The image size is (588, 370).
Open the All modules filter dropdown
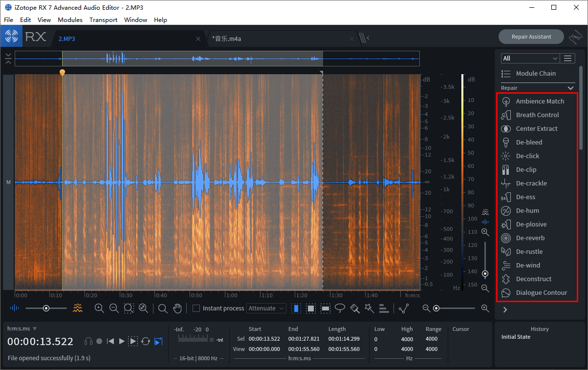[x=530, y=58]
